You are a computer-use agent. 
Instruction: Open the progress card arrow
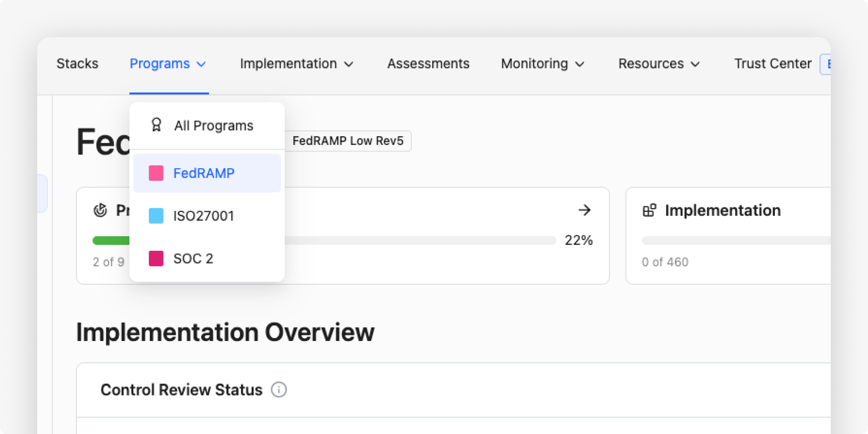click(585, 210)
